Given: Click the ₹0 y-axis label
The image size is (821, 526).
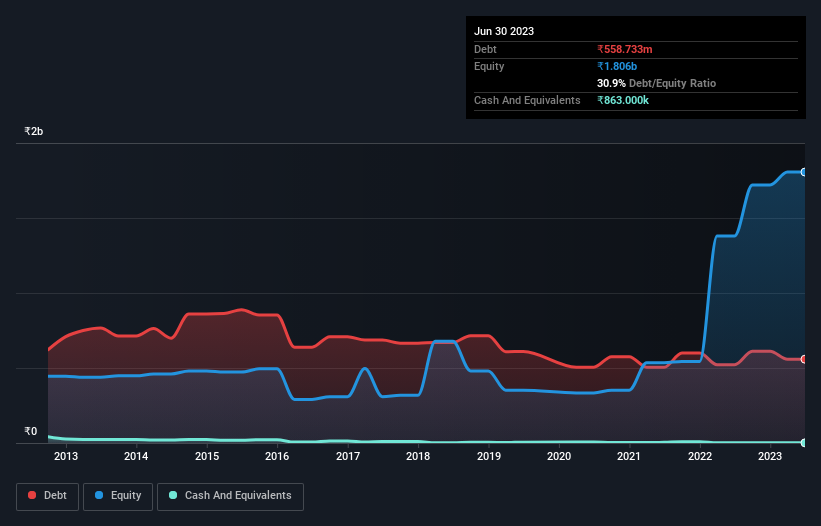Looking at the screenshot, I should pos(31,431).
